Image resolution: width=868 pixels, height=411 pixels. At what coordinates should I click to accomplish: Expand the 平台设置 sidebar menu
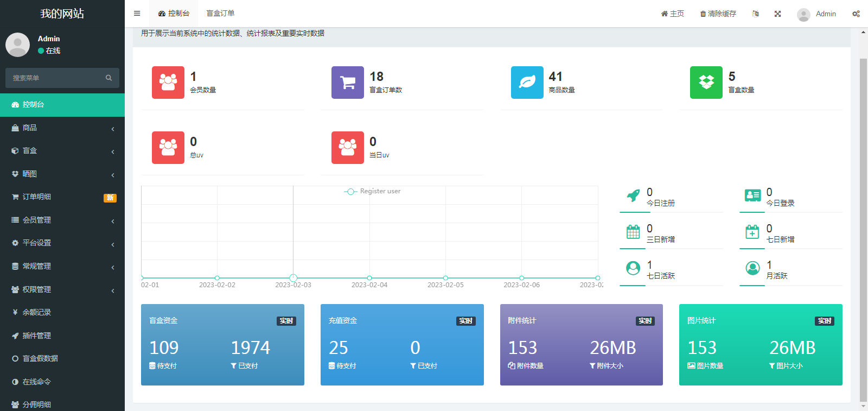pyautogui.click(x=62, y=243)
